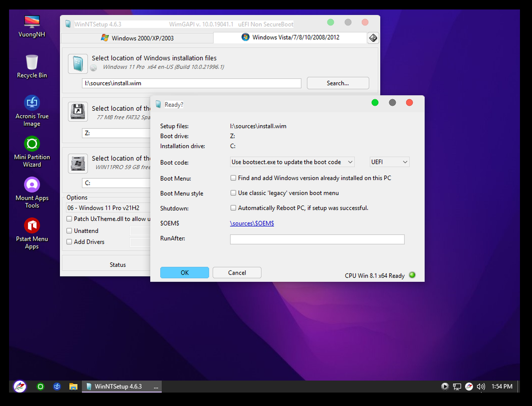This screenshot has width=532, height=406.
Task: Click the Setup files path value in dialog
Action: 258,126
